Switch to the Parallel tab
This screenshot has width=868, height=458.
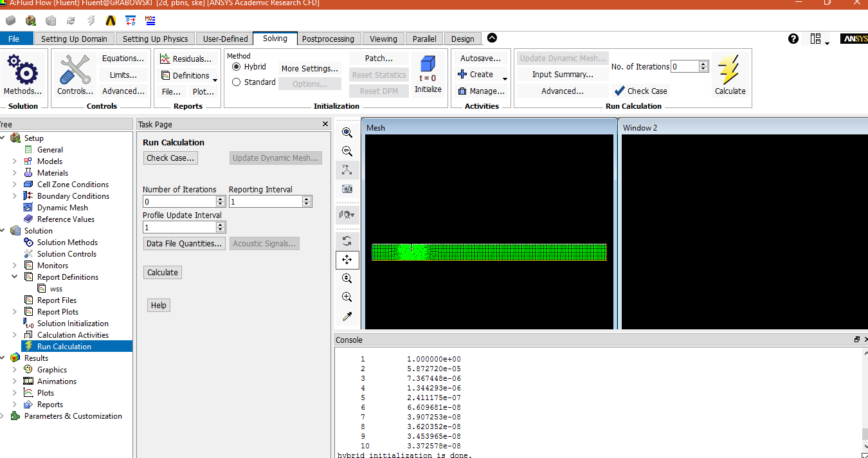click(424, 39)
